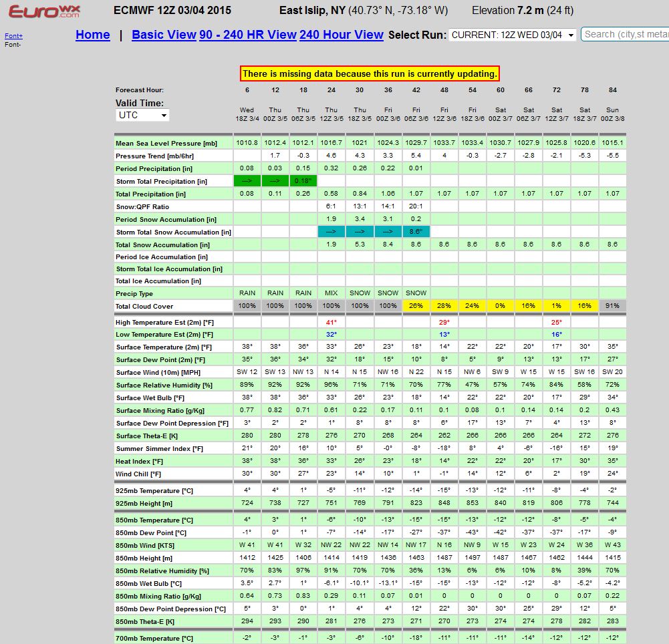Focus the city search field
The height and width of the screenshot is (644, 669).
coord(625,35)
